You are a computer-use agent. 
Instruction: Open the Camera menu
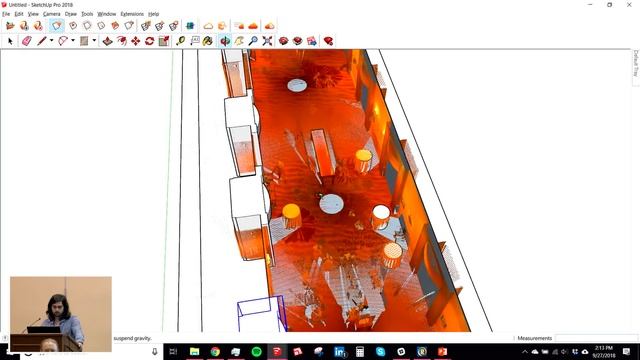click(x=51, y=14)
